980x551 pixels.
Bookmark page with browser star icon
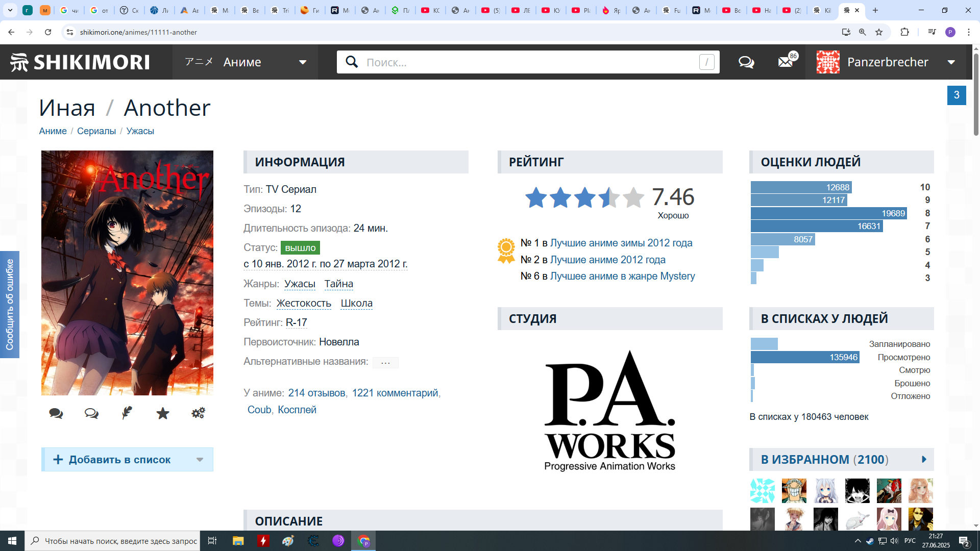click(879, 32)
